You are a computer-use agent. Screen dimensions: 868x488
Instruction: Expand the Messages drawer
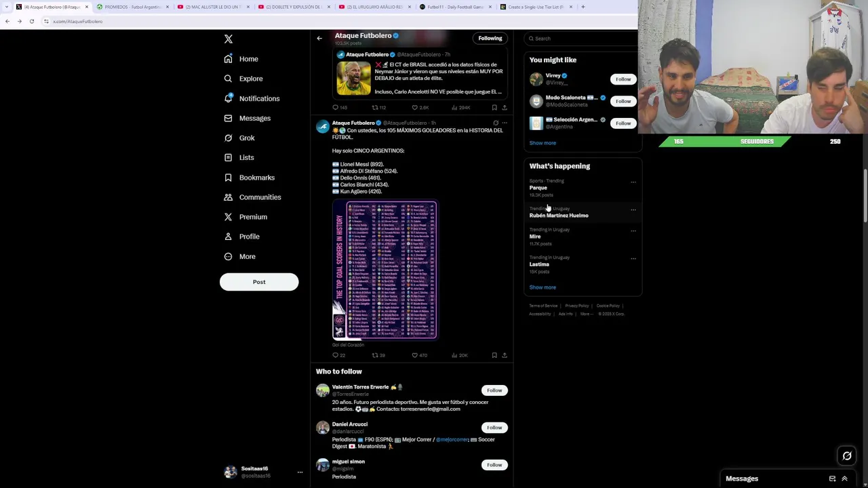844,479
